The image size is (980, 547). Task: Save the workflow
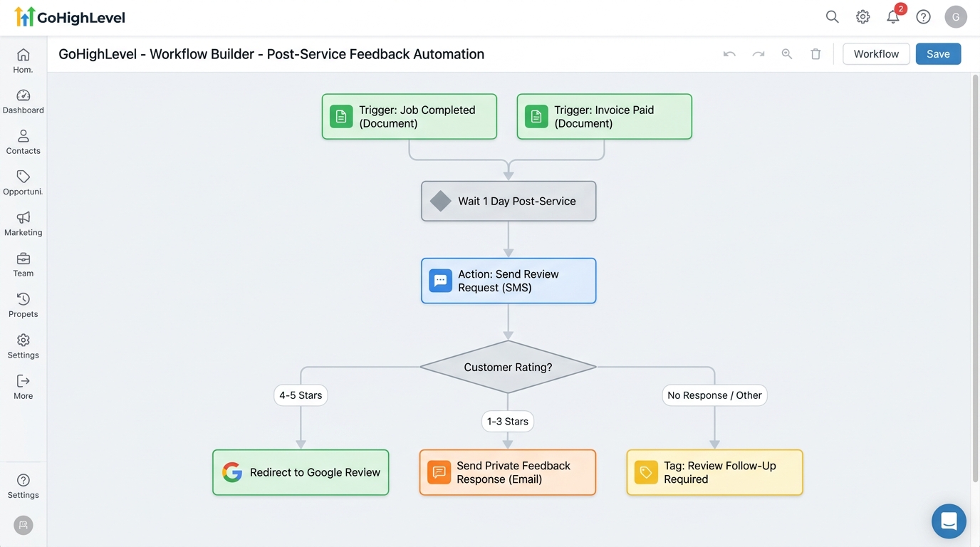click(938, 54)
